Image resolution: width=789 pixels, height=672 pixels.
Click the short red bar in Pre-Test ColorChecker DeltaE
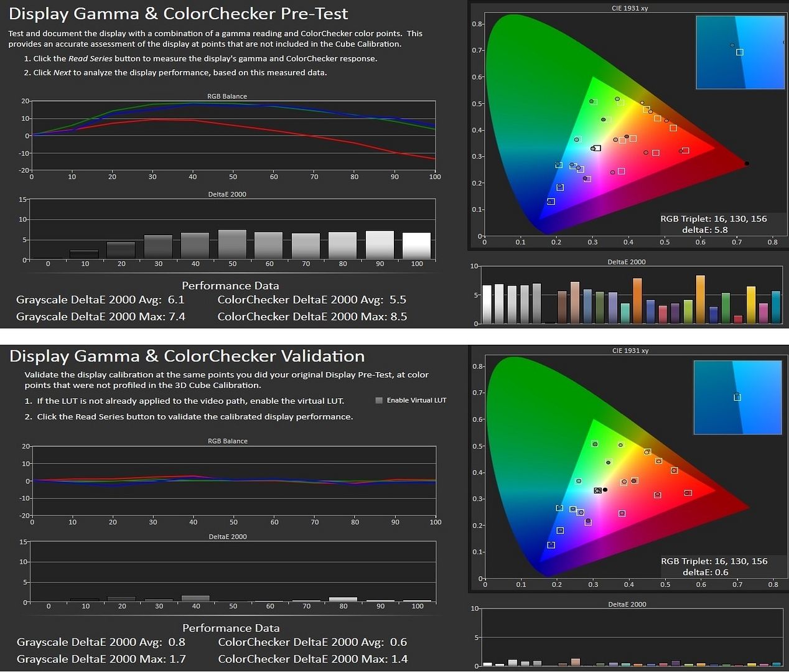[738, 319]
